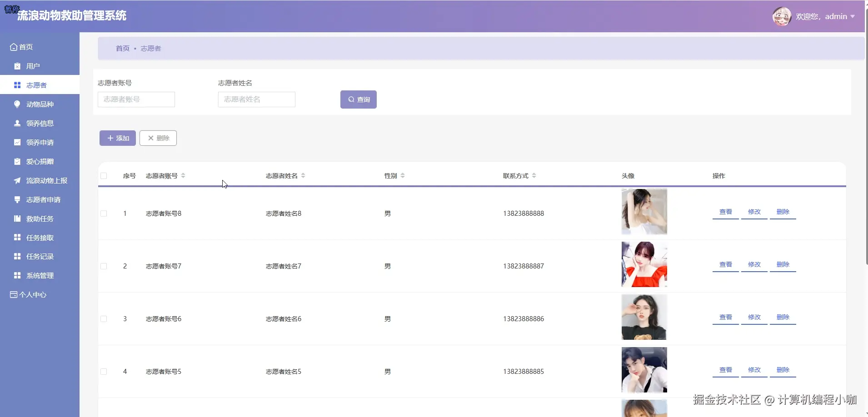Click 删除 link for 志愿者账号7
The width and height of the screenshot is (868, 417).
pos(783,265)
